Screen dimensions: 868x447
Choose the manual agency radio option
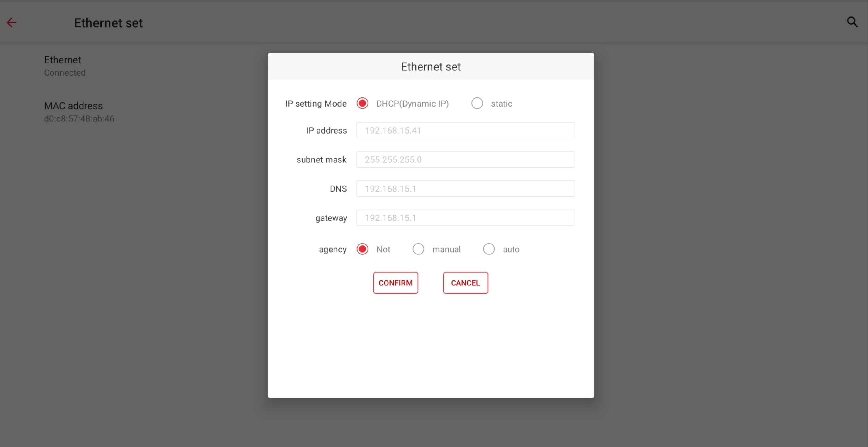418,249
